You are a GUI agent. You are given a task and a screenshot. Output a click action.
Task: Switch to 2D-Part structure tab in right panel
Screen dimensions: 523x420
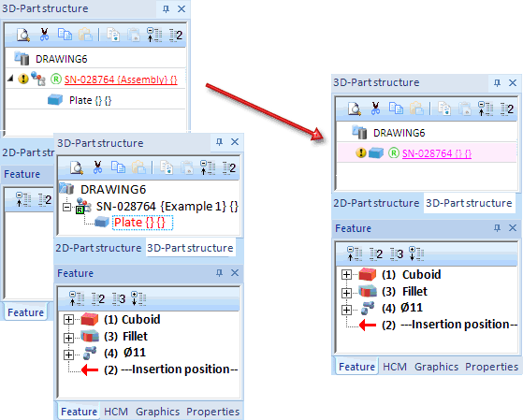point(376,203)
